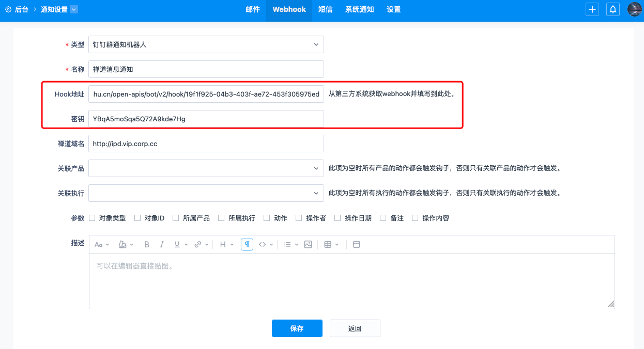Toggle editor fullscreen icon
The image size is (644, 349).
point(356,245)
